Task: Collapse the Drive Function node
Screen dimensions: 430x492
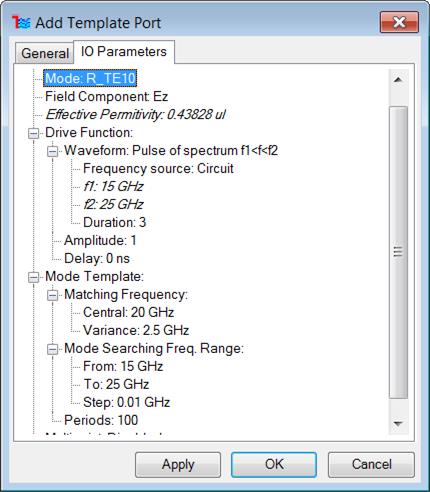Action: click(33, 133)
